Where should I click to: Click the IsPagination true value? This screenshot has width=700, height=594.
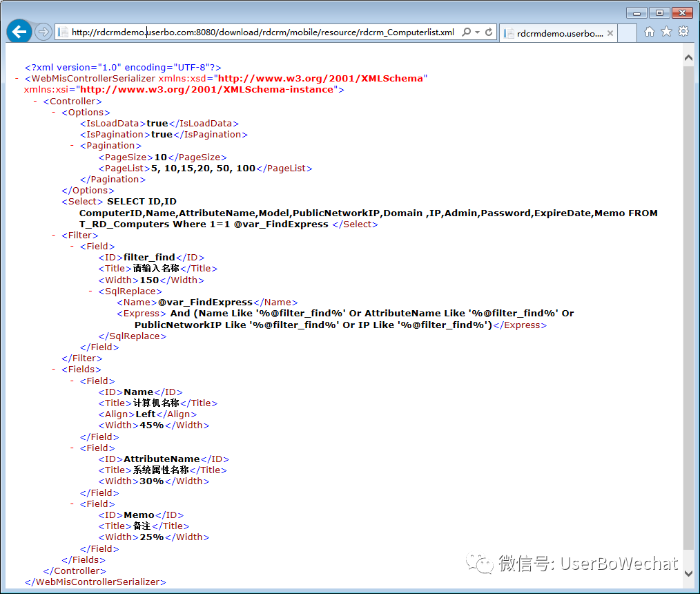(162, 135)
